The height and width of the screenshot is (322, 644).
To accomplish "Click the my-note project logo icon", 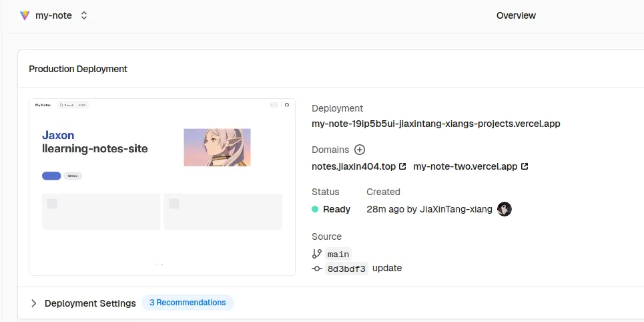I will click(25, 15).
